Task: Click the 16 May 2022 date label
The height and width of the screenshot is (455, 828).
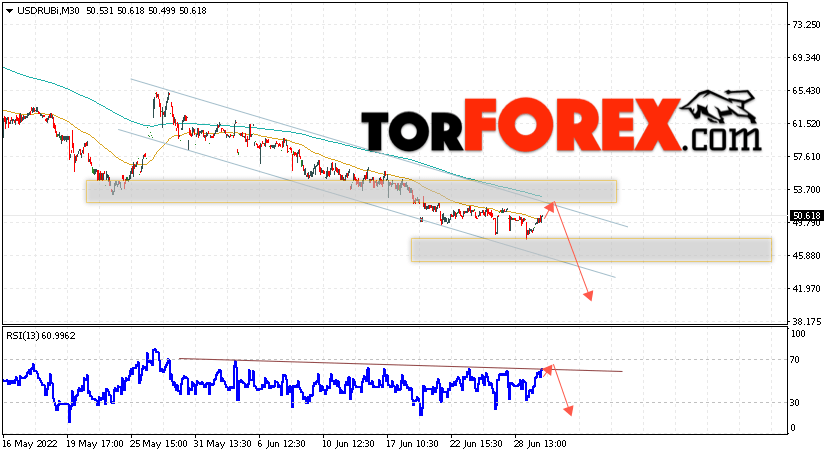Action: pyautogui.click(x=30, y=444)
